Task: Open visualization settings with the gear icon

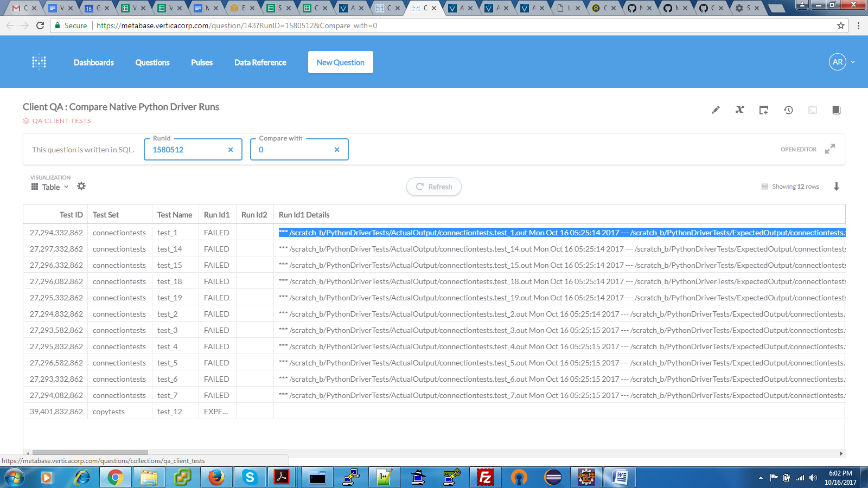Action: pos(81,186)
